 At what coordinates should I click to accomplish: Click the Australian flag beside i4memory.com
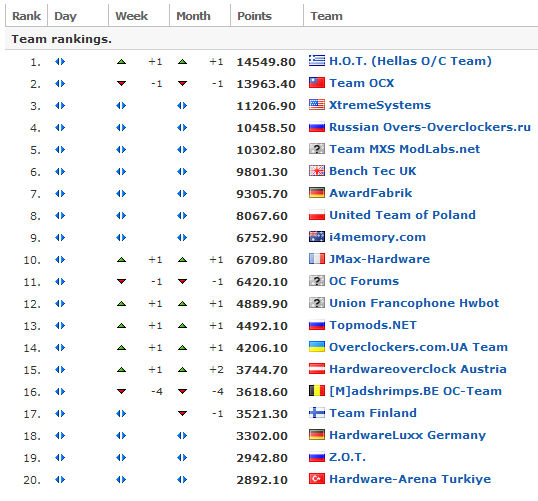pos(317,236)
